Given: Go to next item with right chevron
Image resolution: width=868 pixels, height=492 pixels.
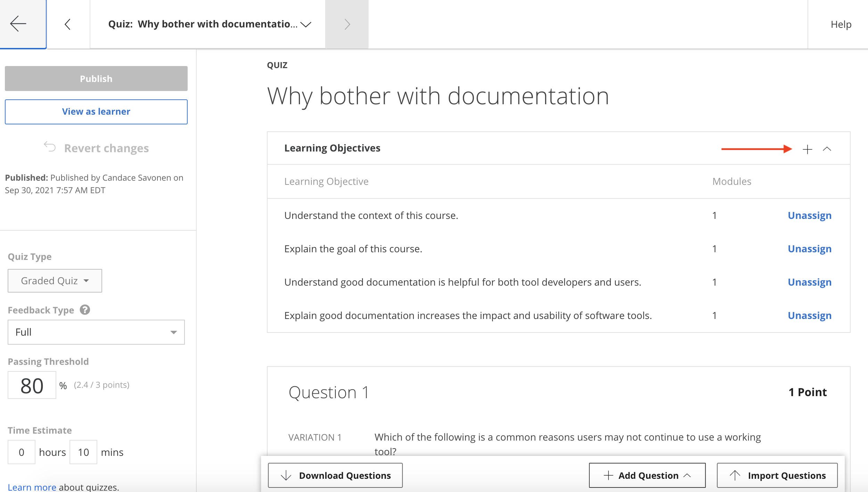Looking at the screenshot, I should pos(347,24).
